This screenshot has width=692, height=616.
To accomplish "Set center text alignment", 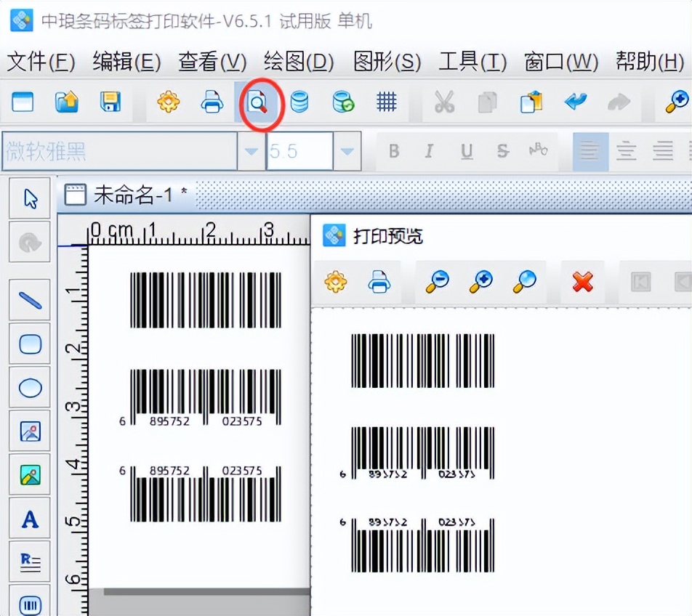I will click(627, 152).
